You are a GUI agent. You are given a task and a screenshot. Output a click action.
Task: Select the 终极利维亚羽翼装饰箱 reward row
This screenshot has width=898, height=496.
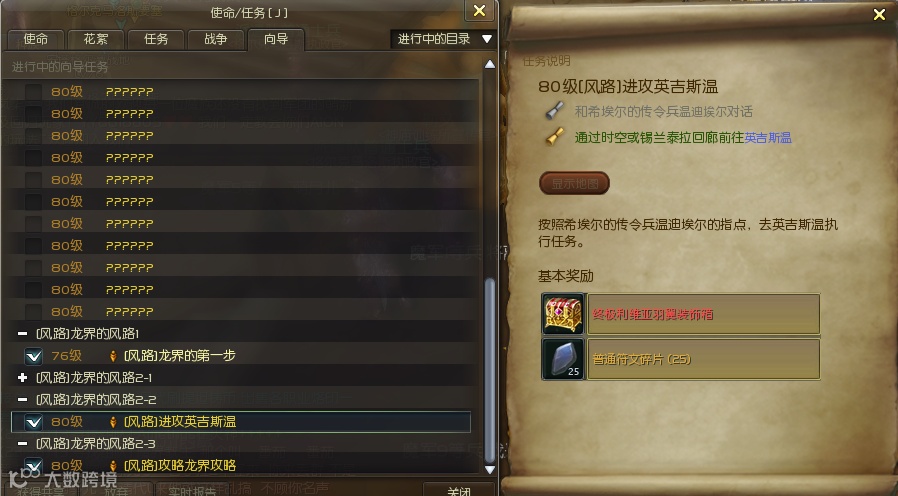point(703,314)
